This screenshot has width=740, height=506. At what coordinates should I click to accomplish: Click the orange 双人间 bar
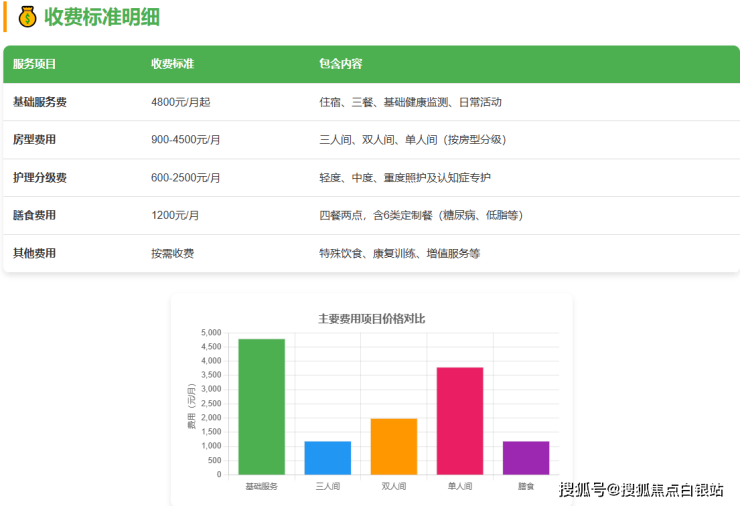[x=394, y=446]
